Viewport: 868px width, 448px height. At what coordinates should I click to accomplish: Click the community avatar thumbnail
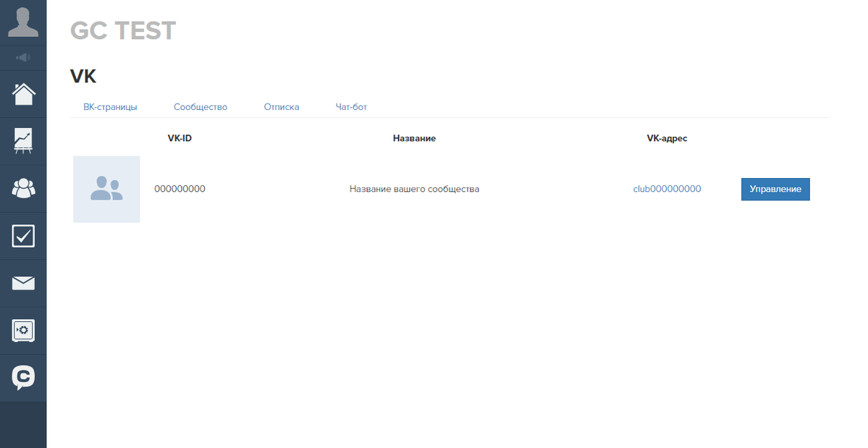[107, 189]
